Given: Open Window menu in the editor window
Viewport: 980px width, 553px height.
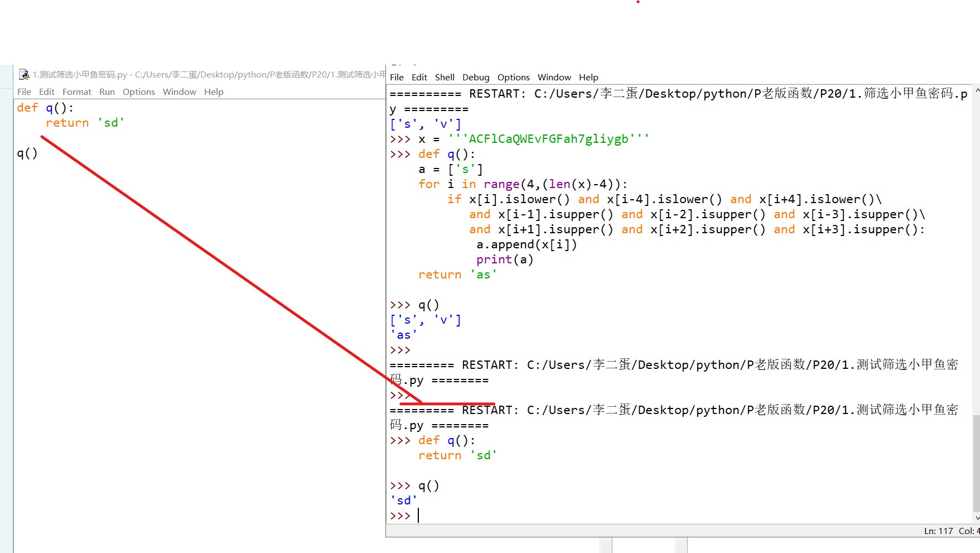Looking at the screenshot, I should point(180,92).
